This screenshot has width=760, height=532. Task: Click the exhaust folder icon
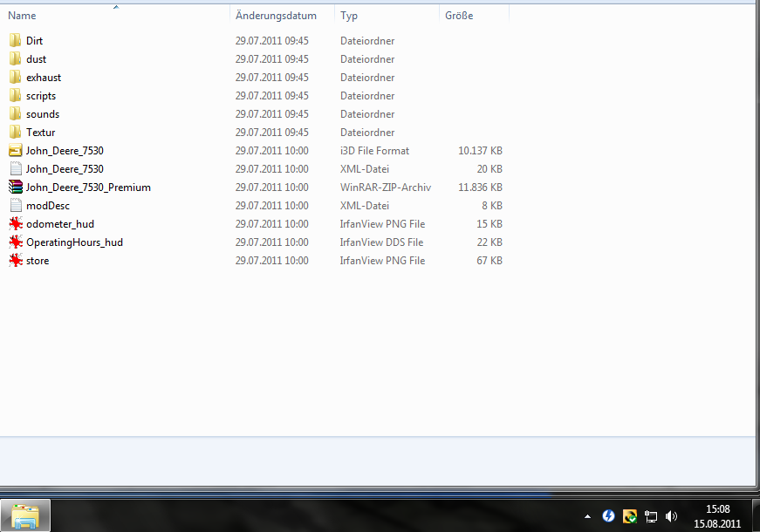coord(15,78)
